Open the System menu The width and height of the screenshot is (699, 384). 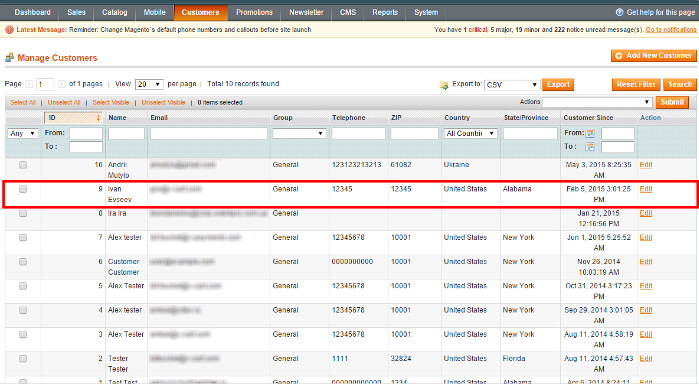pos(426,12)
